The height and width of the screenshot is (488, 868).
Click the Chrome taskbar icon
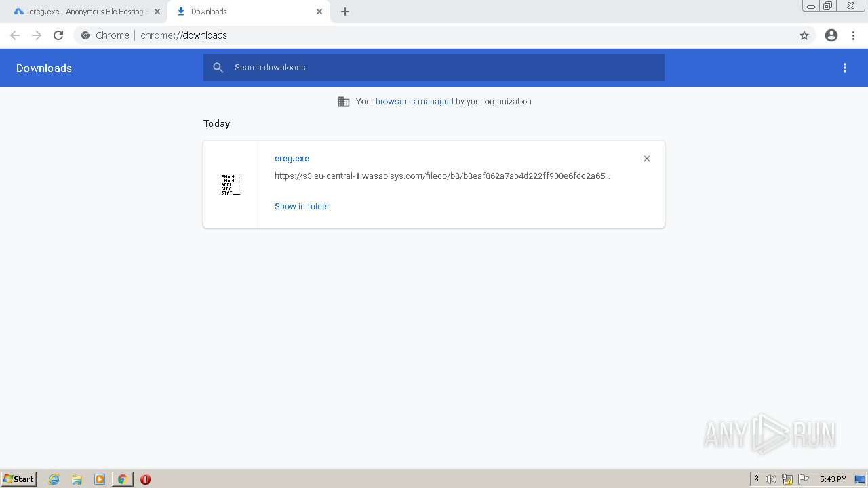[x=123, y=479]
